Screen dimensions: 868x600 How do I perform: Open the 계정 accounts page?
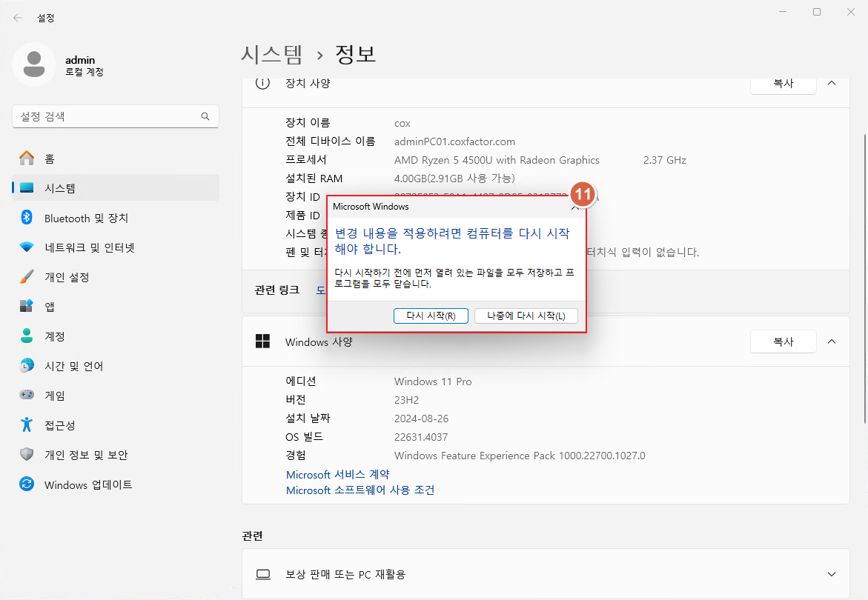pyautogui.click(x=115, y=336)
